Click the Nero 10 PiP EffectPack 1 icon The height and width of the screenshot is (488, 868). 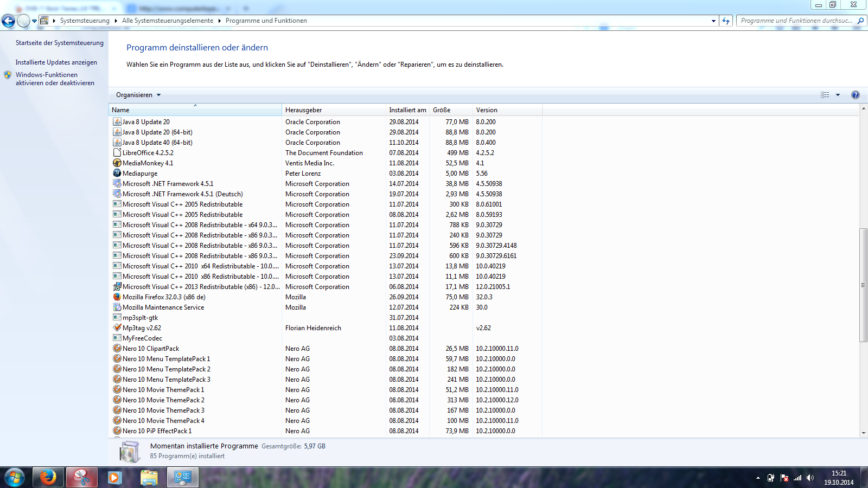[117, 431]
